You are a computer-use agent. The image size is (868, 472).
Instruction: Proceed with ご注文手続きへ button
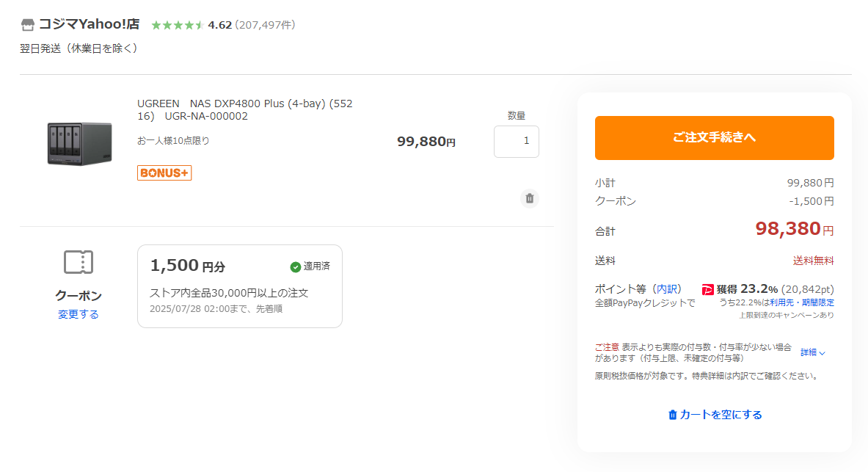(x=714, y=138)
